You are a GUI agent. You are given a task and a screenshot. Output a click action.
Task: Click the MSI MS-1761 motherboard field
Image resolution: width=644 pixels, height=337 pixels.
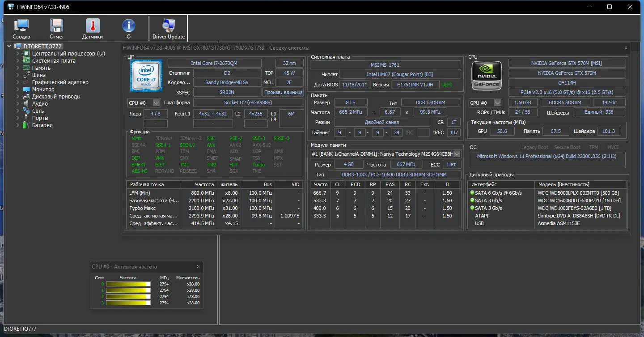(x=385, y=65)
